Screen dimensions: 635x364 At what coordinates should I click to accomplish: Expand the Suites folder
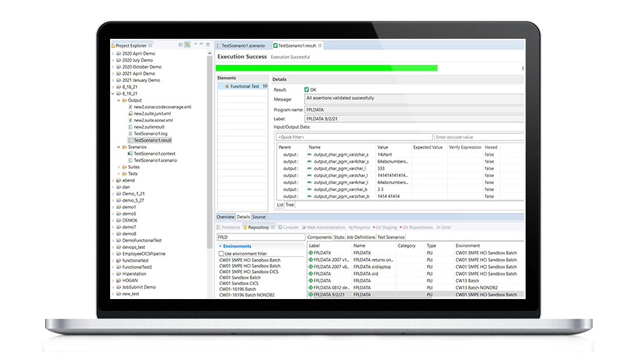(119, 167)
